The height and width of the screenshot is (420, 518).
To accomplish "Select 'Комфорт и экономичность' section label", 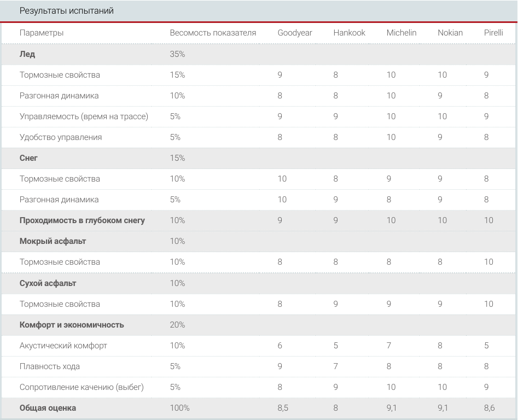I will pyautogui.click(x=71, y=325).
